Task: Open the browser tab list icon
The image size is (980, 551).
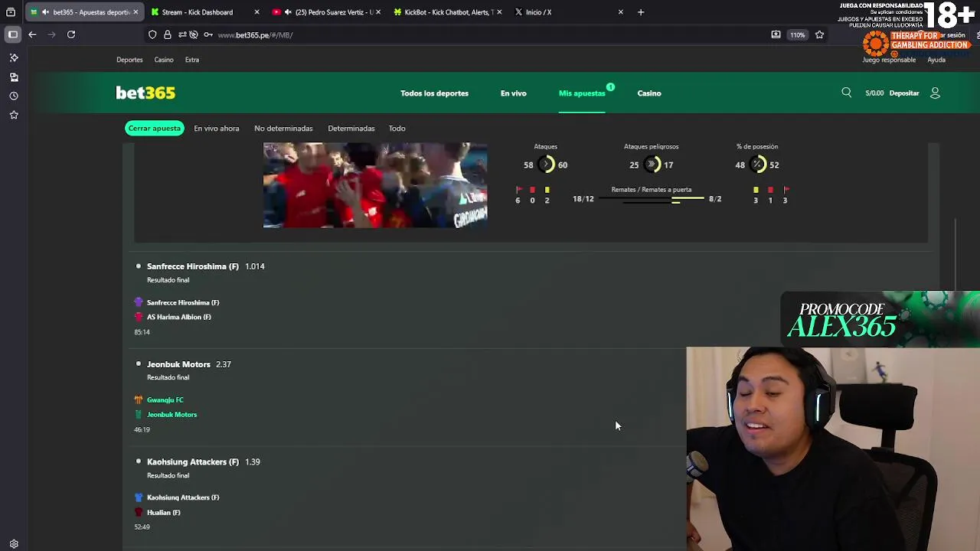Action: [11, 12]
